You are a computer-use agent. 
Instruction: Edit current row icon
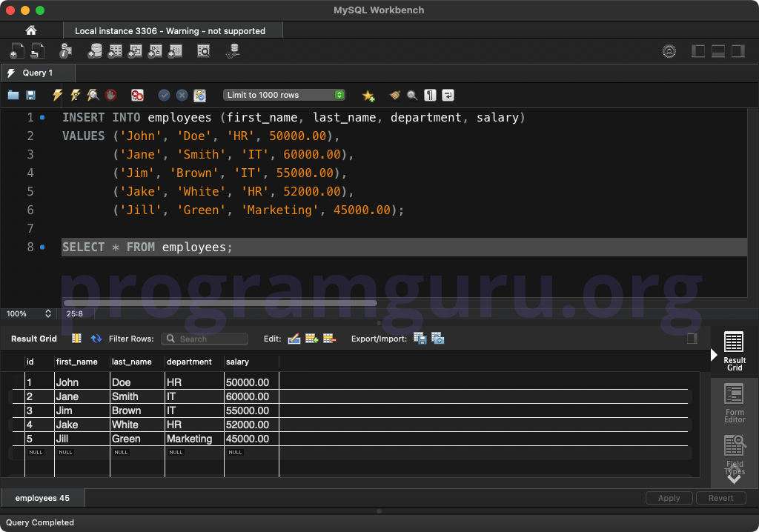294,339
